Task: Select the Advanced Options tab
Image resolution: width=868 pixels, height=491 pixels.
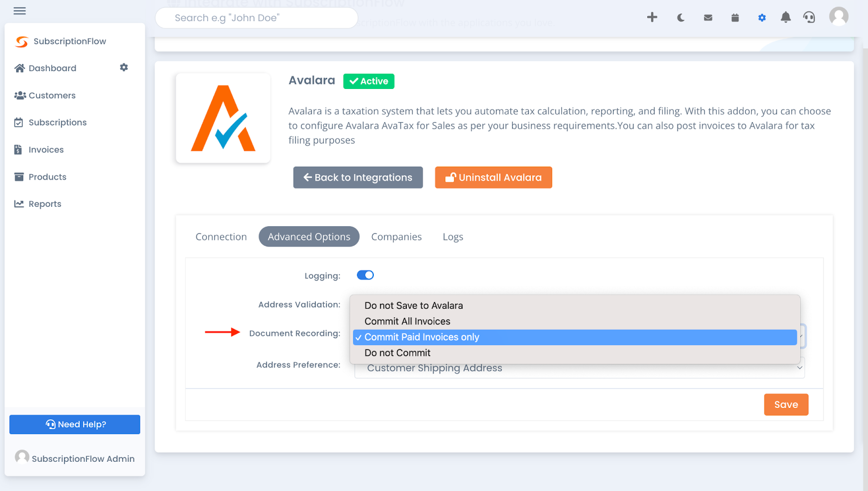Action: [309, 237]
